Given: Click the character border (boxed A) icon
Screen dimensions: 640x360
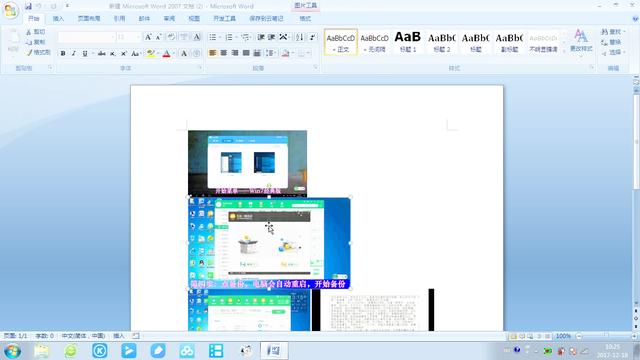Looking at the screenshot, I should pyautogui.click(x=197, y=37).
